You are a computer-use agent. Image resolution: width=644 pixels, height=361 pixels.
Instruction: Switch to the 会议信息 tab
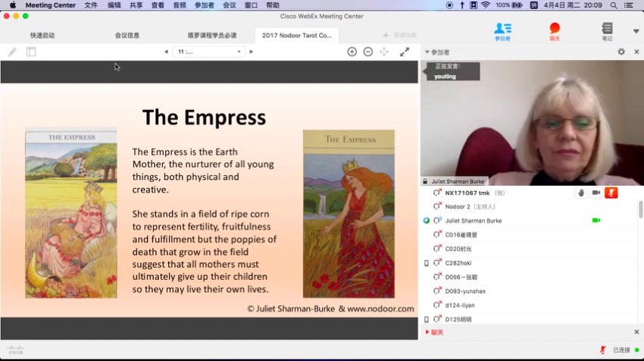(x=127, y=36)
